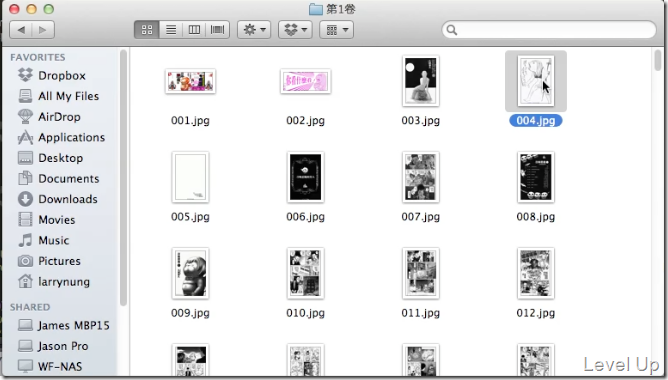The height and width of the screenshot is (380, 668).
Task: Open Downloads in the sidebar
Action: 58,199
